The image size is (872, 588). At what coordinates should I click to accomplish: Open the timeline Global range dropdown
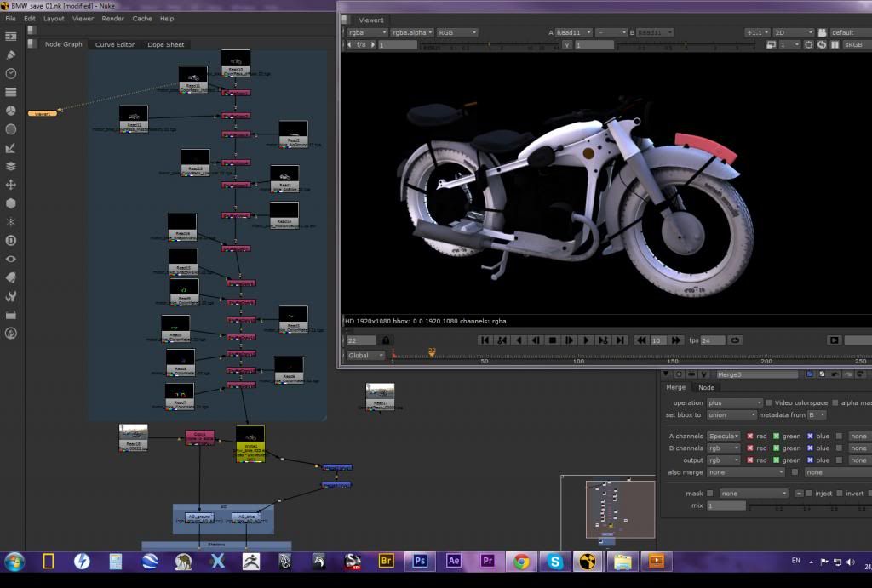(364, 355)
